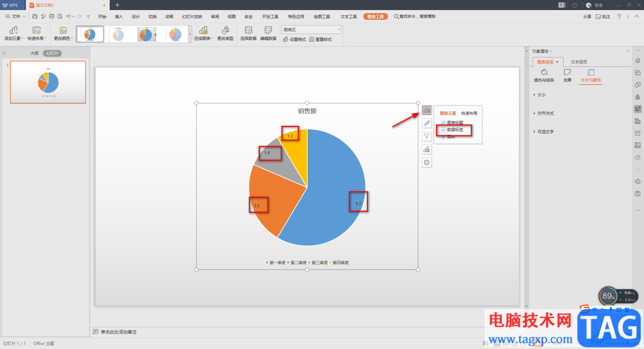Click the animation star sidebar icon
644x349 pixels.
(x=638, y=61)
